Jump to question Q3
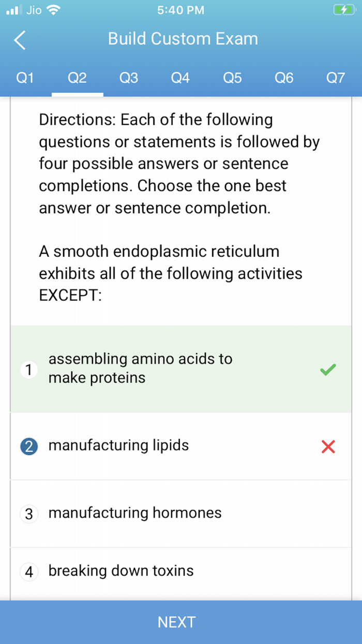Viewport: 362px width, 644px height. click(129, 78)
